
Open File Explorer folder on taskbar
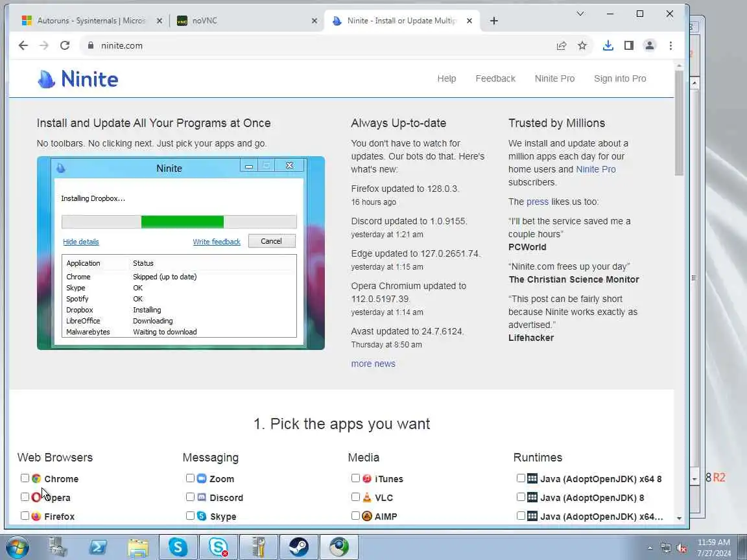coord(138,547)
